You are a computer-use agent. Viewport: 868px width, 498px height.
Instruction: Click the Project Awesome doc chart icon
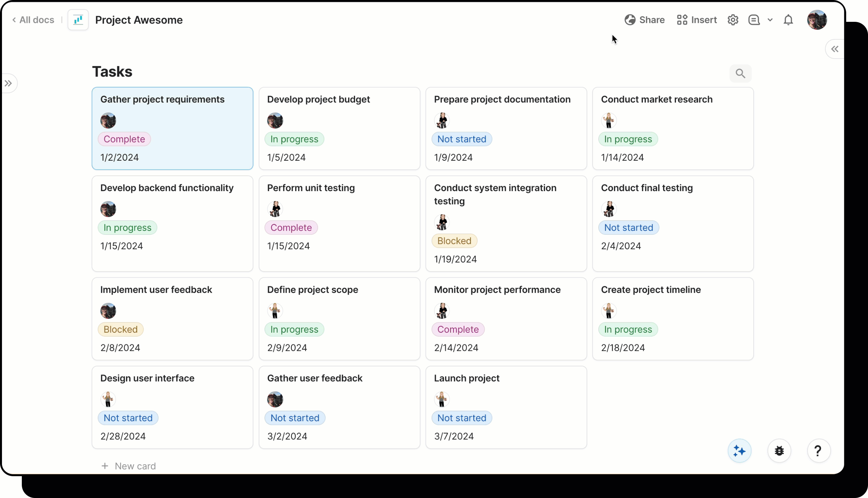pyautogui.click(x=78, y=20)
